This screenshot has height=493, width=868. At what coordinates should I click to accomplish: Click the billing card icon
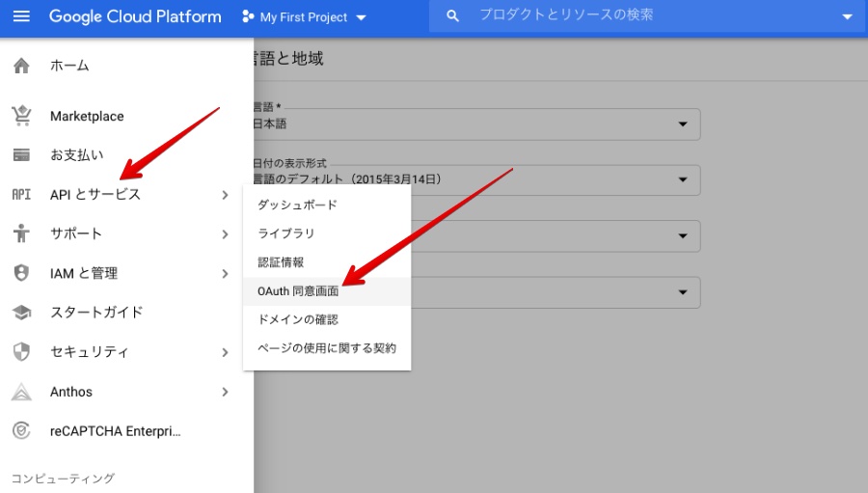pos(21,155)
